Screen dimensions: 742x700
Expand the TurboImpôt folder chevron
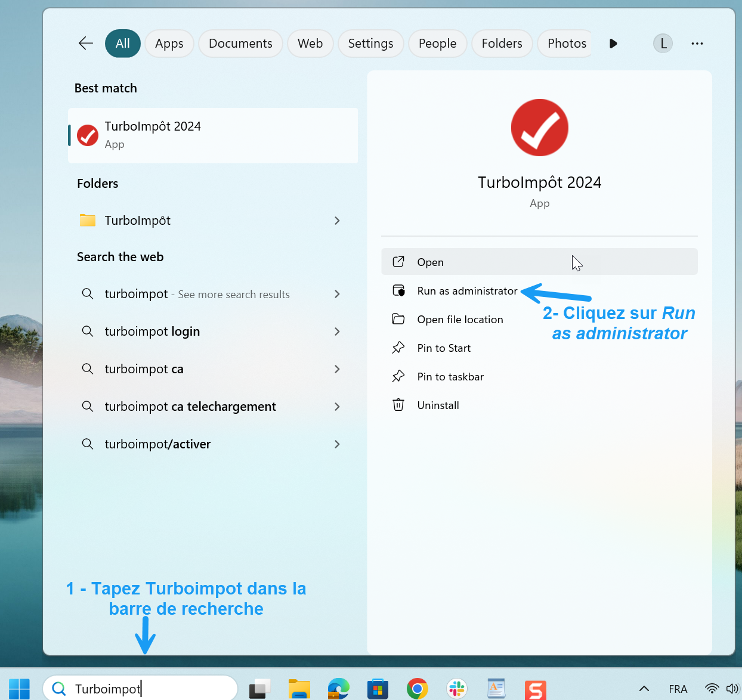337,221
